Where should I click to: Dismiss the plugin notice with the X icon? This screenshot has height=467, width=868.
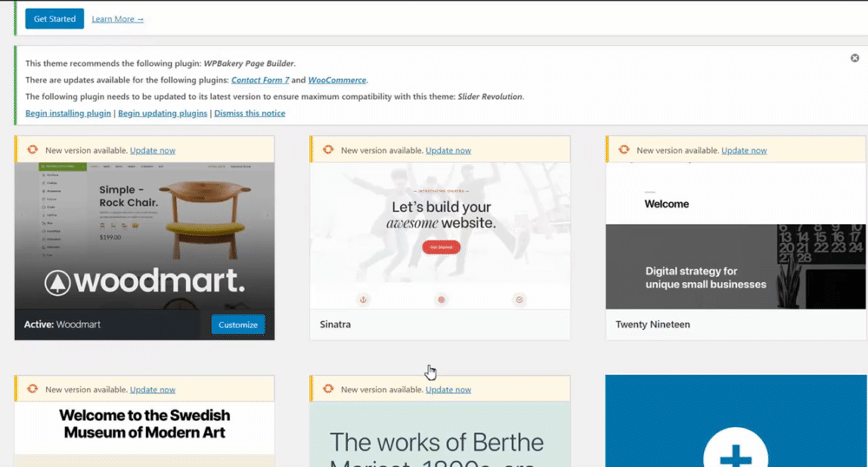coord(855,58)
